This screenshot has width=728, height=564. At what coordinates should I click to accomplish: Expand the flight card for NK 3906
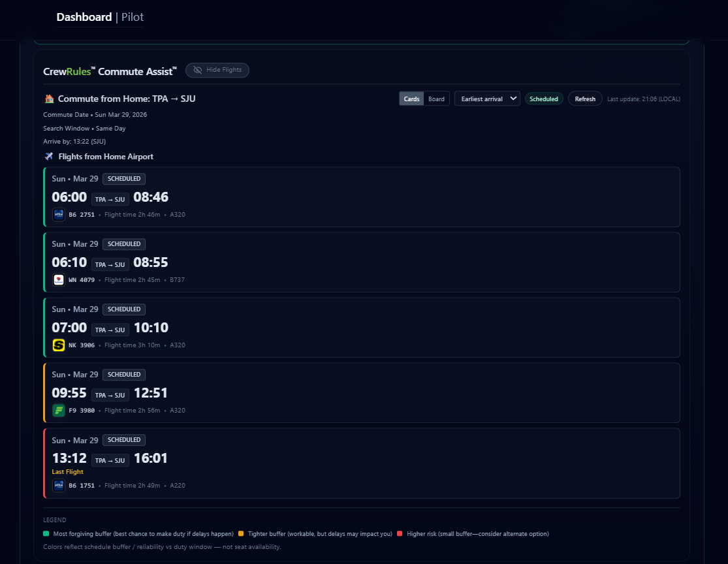tap(360, 327)
